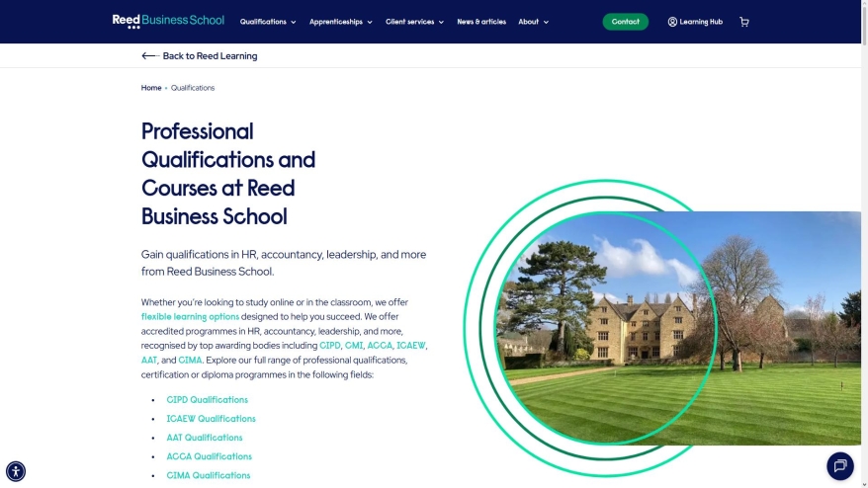Expand the Client services dropdown menu
The width and height of the screenshot is (868, 488).
[414, 22]
